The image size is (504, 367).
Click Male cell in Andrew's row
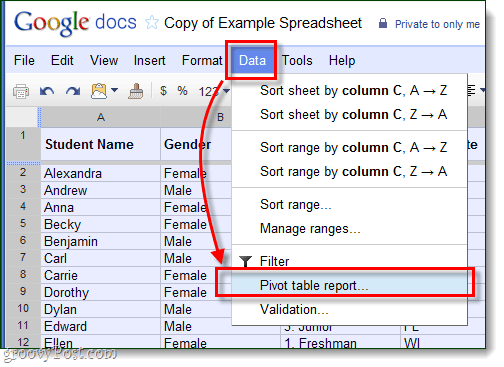tap(196, 190)
